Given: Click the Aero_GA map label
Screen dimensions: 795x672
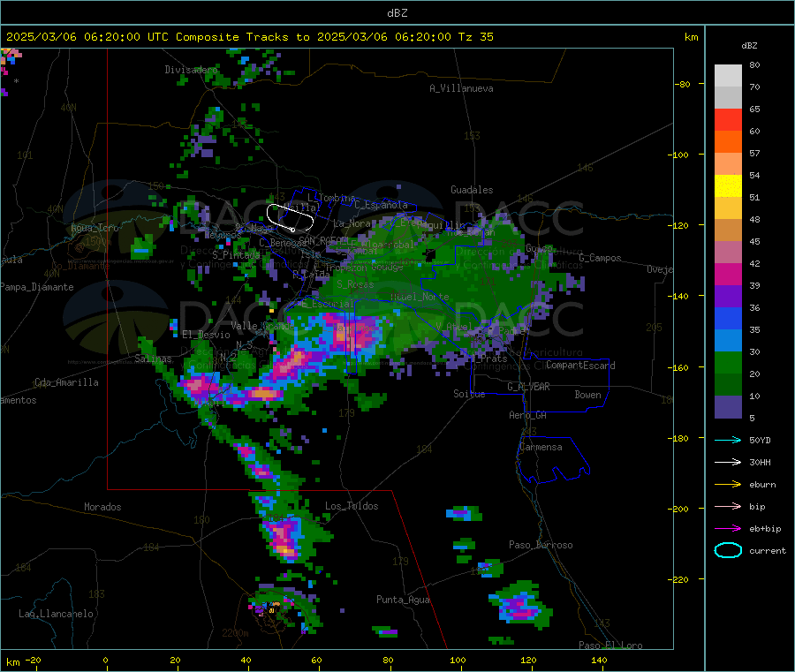Looking at the screenshot, I should (528, 415).
